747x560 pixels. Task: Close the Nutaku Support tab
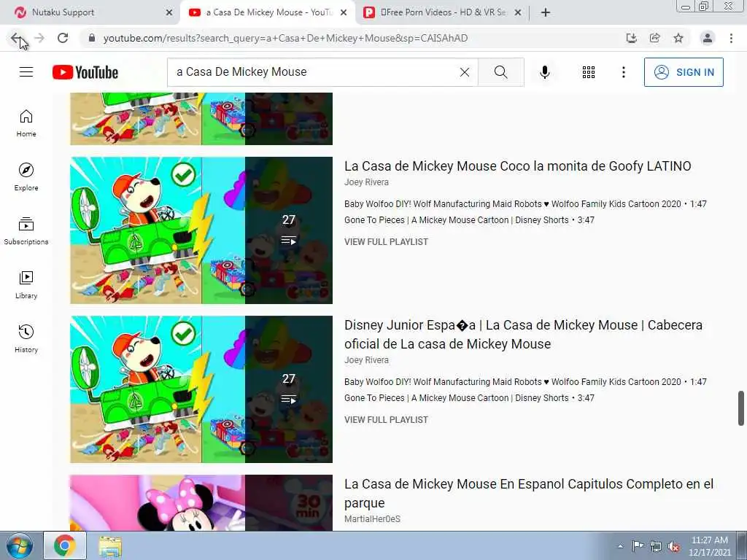coord(169,12)
